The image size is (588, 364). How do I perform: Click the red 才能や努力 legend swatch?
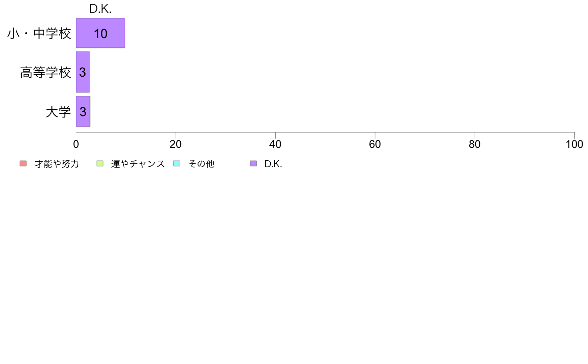tap(23, 163)
